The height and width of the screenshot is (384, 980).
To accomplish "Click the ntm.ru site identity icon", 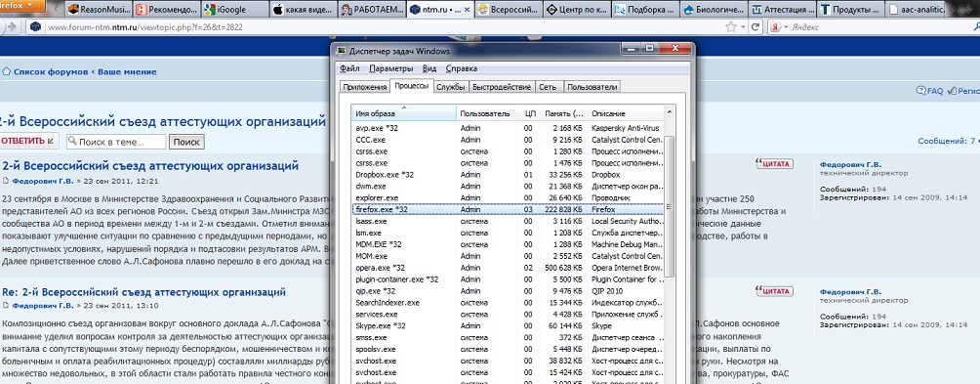I will (35, 27).
